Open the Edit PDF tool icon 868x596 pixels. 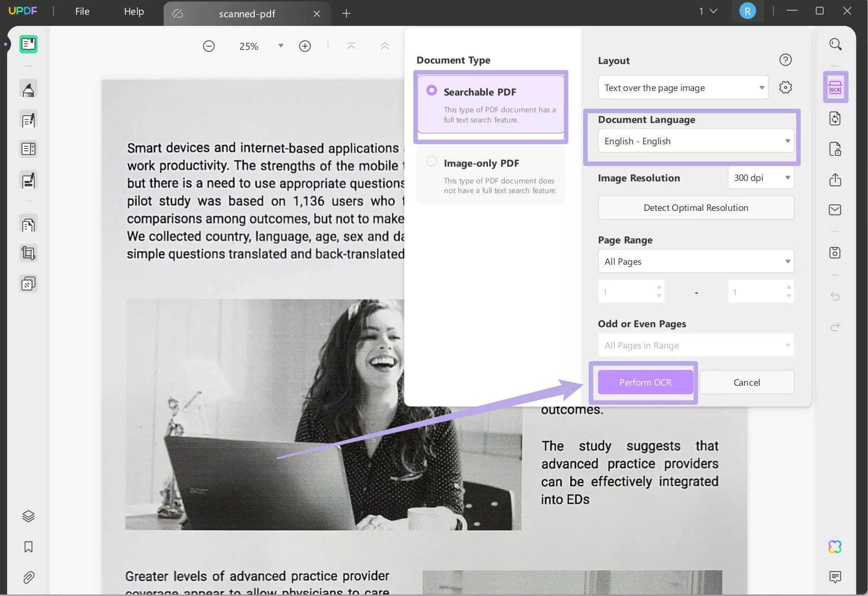[28, 120]
